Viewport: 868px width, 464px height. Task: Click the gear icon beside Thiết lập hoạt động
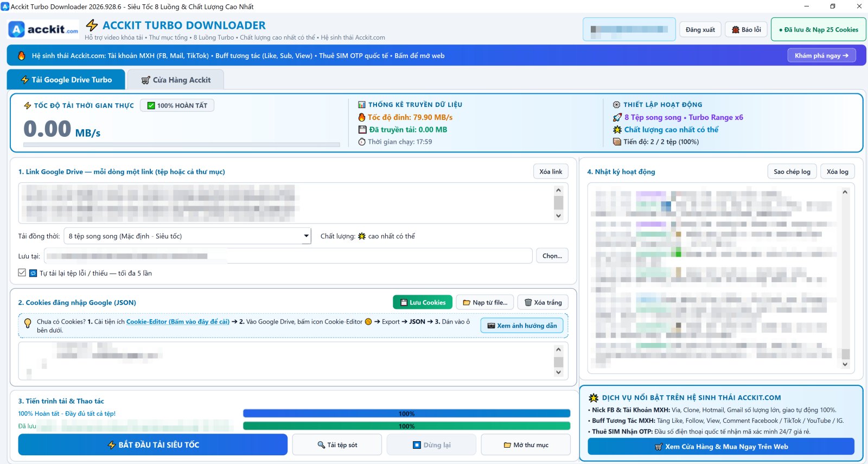coord(616,105)
